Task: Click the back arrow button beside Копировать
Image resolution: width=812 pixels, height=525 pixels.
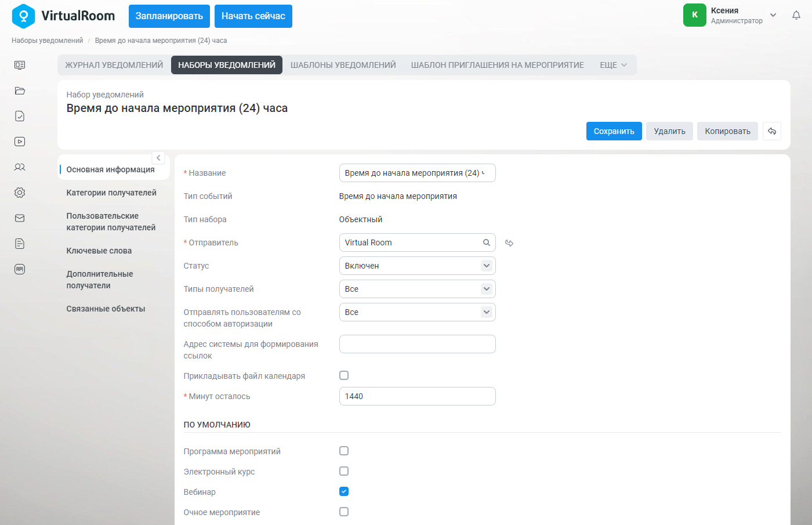Action: [772, 131]
